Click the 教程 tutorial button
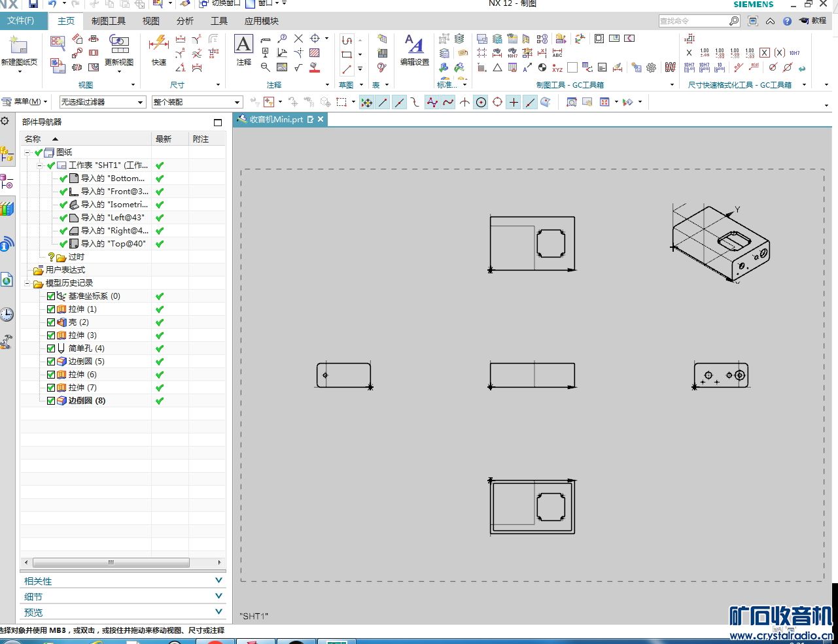Screen dimensions: 838x644 [813, 21]
